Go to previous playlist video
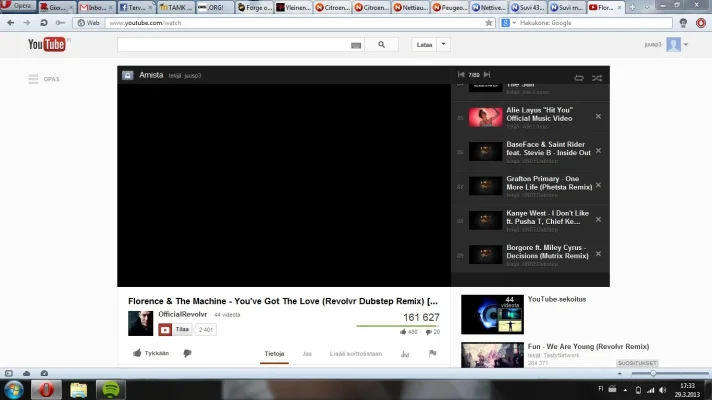712x400 pixels. [x=460, y=75]
